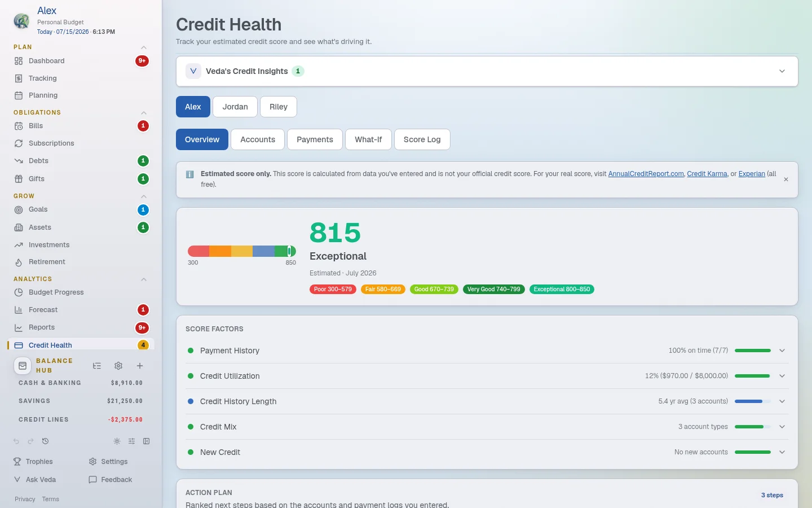
Task: Click the Balance Hub list view icon
Action: 97,366
